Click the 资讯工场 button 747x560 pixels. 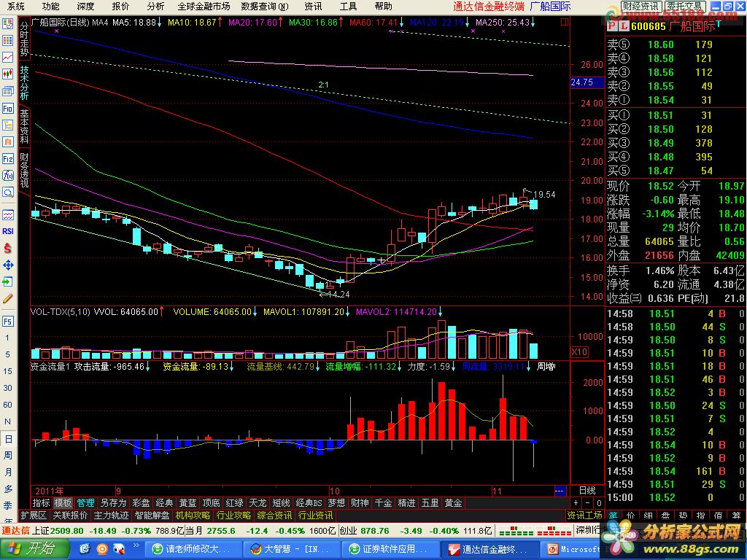pyautogui.click(x=584, y=516)
